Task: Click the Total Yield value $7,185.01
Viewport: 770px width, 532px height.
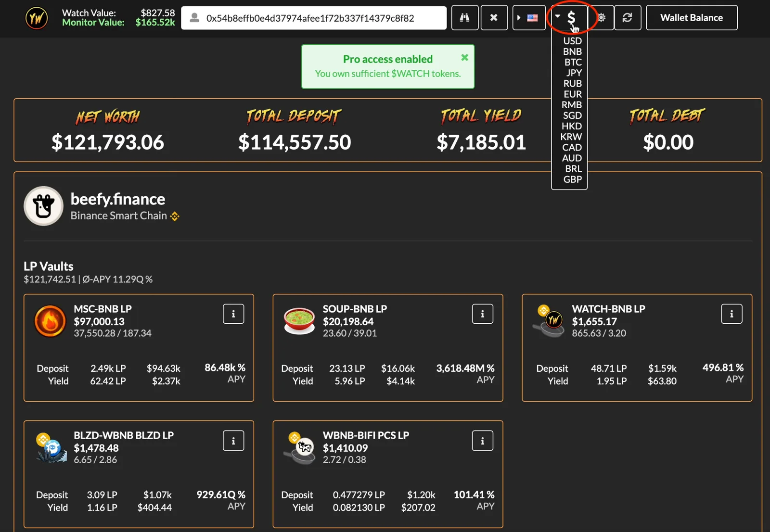Action: 481,142
